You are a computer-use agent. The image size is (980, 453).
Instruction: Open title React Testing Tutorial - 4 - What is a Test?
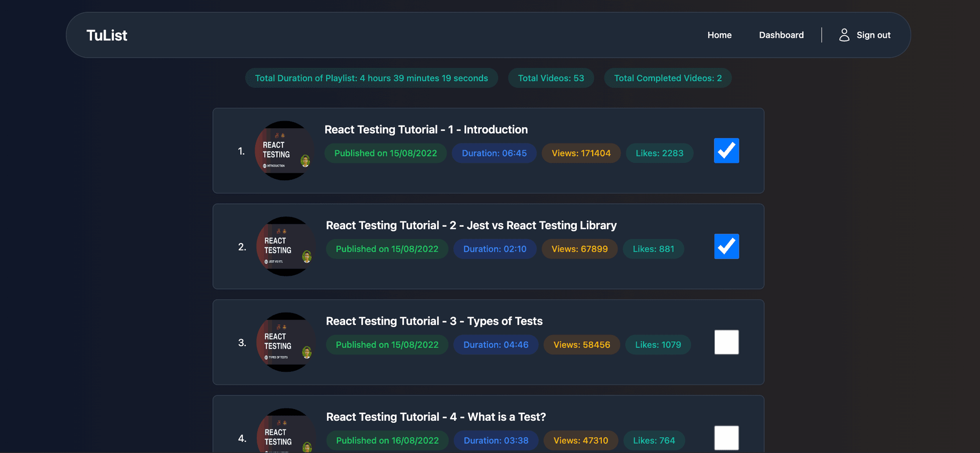click(x=436, y=417)
